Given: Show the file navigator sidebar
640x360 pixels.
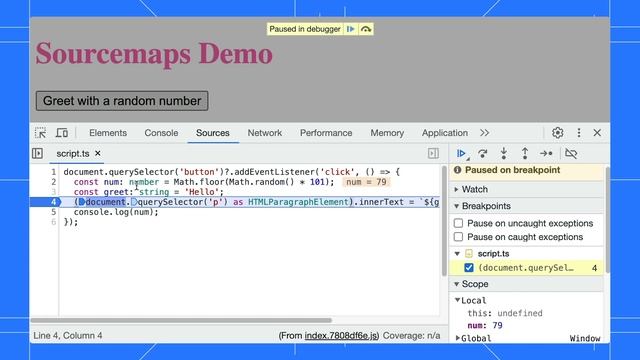Looking at the screenshot, I should click(x=37, y=153).
